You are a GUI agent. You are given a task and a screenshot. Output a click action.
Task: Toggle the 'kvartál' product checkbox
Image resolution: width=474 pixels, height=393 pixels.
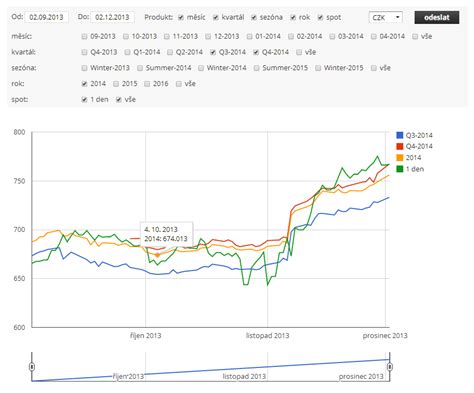tap(216, 18)
